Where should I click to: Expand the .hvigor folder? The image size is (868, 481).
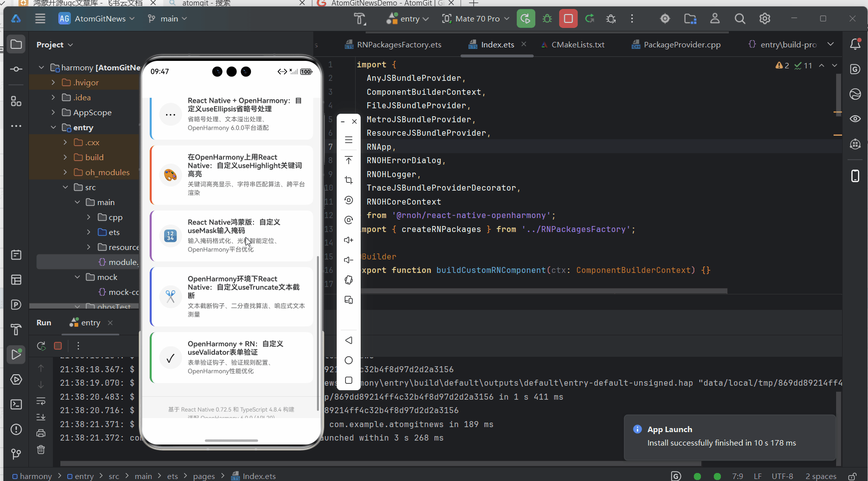point(53,82)
